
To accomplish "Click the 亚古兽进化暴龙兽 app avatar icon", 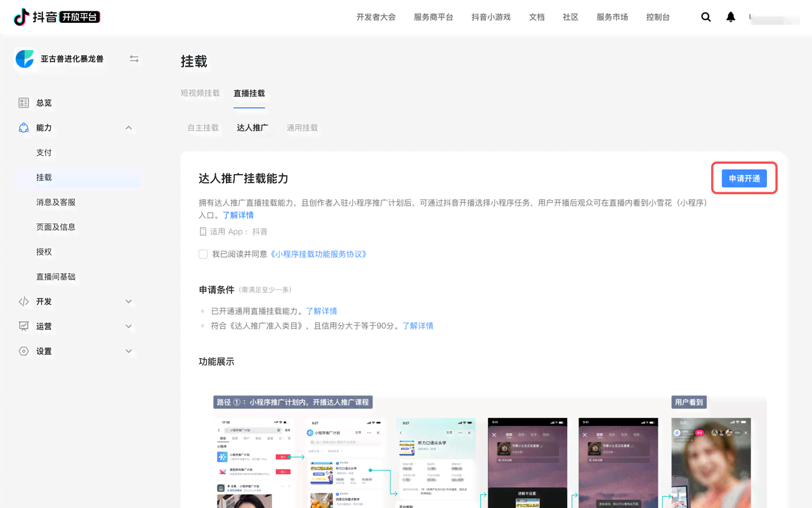I will [x=25, y=58].
